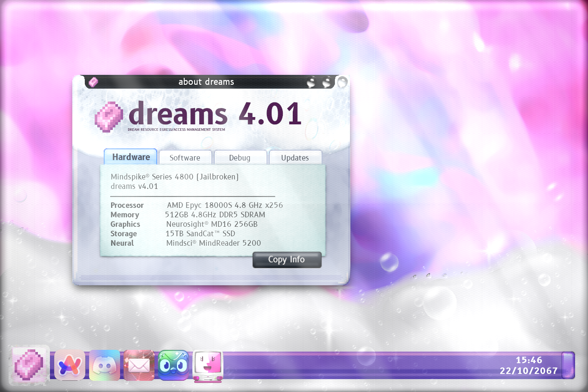
Task: Select the Updates tab
Action: pos(295,157)
